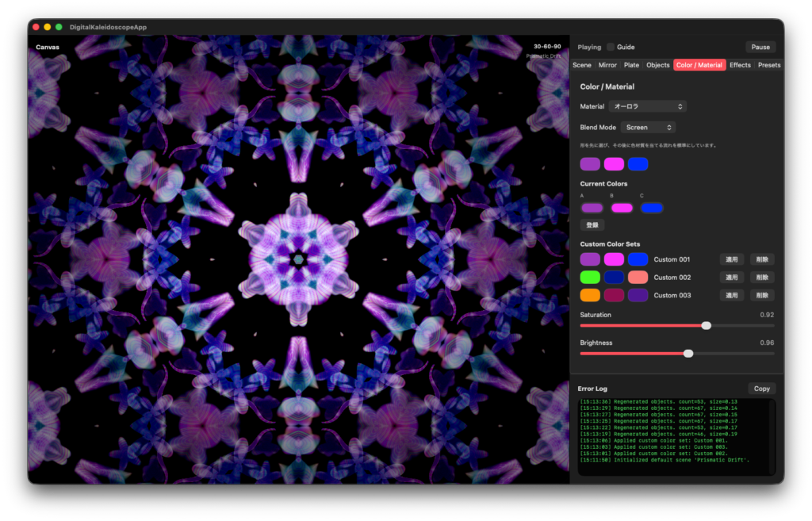Pause the kaleidoscope animation
Screen dimensions: 812x521
point(760,47)
